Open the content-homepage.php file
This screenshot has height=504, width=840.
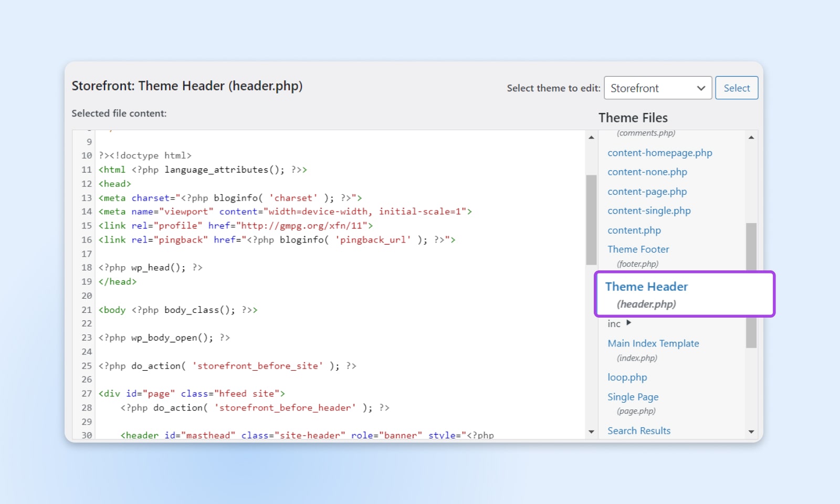(x=659, y=153)
